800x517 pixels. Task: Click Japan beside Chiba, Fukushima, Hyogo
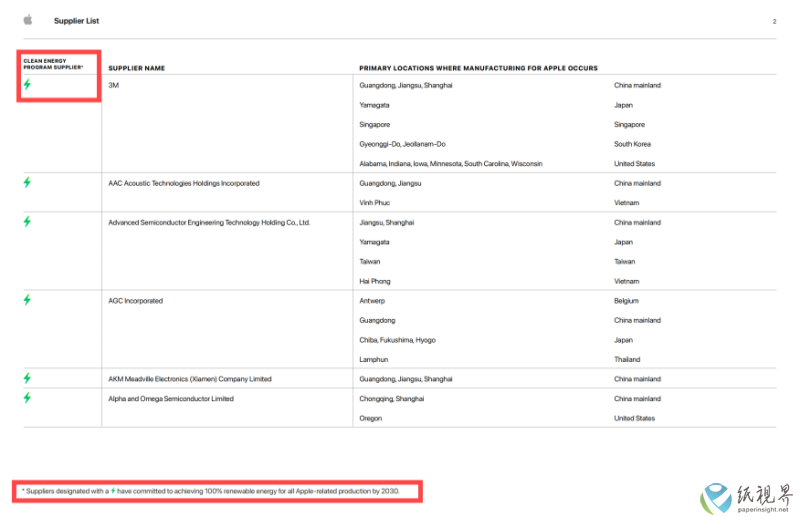[623, 340]
